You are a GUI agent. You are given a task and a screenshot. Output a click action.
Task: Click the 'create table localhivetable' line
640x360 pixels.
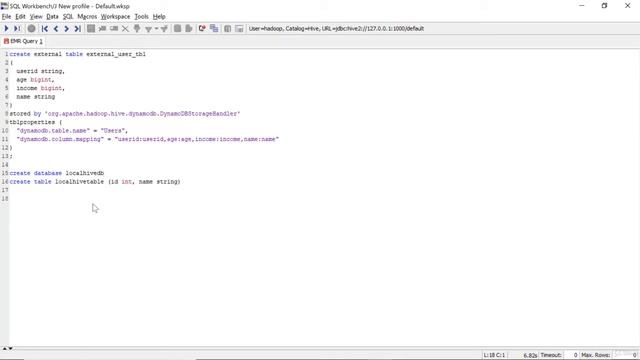tap(95, 182)
